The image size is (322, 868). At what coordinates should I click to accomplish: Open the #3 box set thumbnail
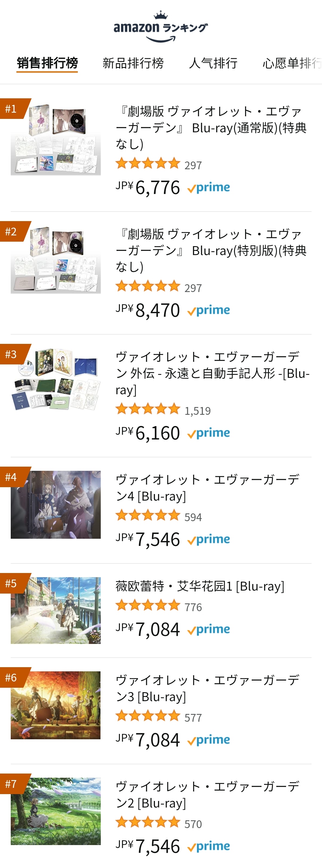click(x=56, y=379)
